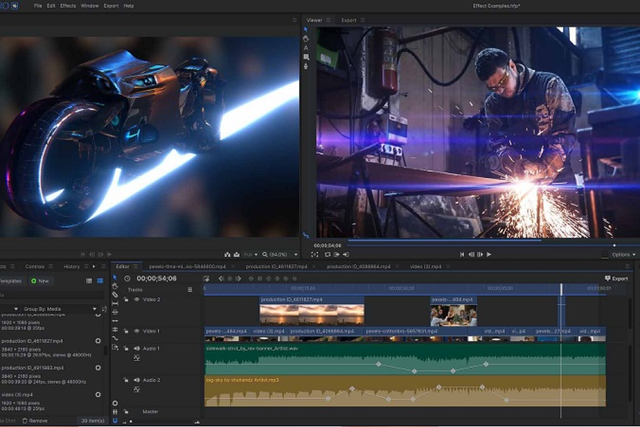The image size is (640, 427).
Task: Open the Full quality dropdown in Trimmer
Action: [x=251, y=254]
